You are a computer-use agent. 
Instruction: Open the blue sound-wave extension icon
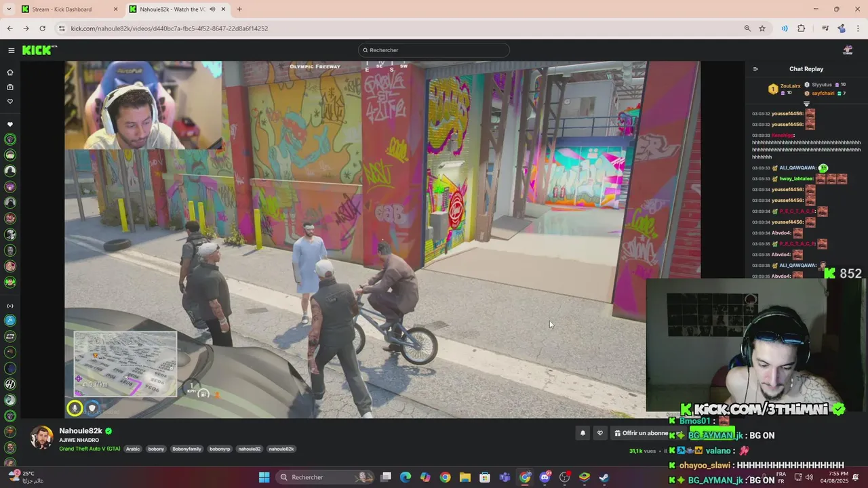point(785,28)
